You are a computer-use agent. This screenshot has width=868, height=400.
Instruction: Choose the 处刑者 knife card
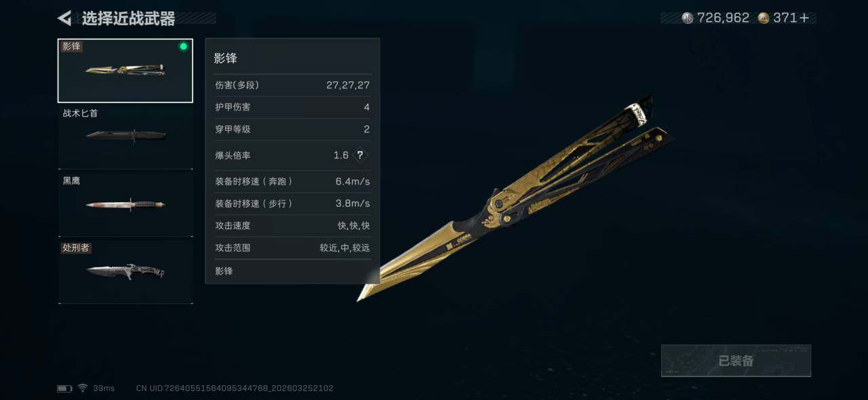(x=125, y=272)
